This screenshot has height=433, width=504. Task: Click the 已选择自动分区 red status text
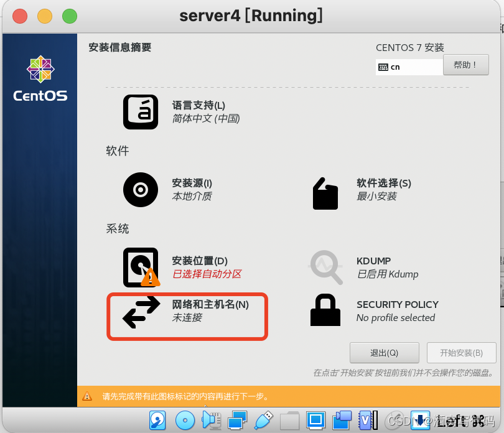[x=207, y=274]
